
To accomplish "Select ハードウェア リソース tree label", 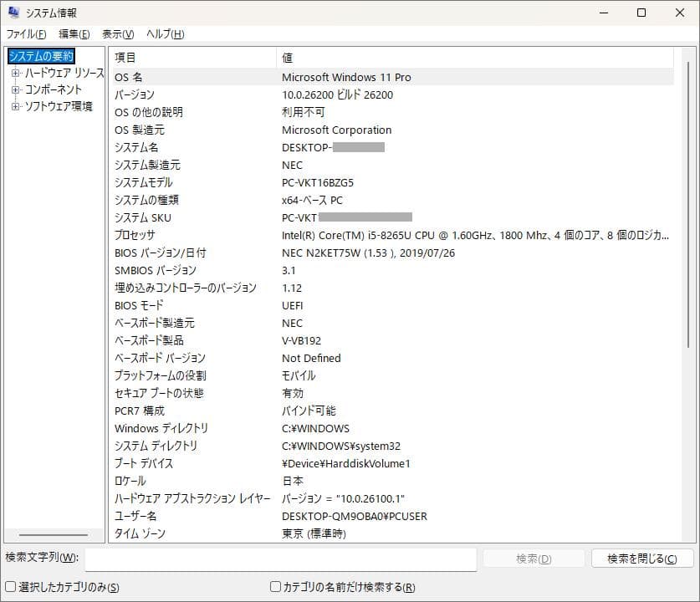I will (x=64, y=73).
